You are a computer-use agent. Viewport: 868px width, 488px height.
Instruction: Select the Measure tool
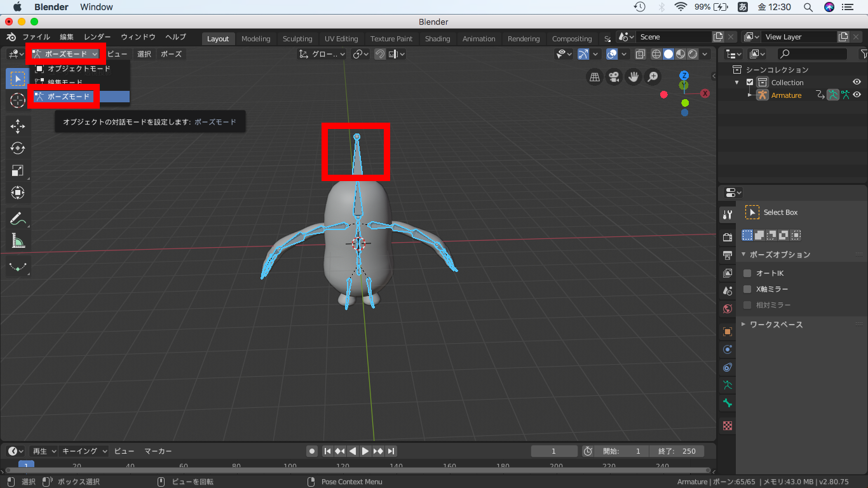pos(18,241)
